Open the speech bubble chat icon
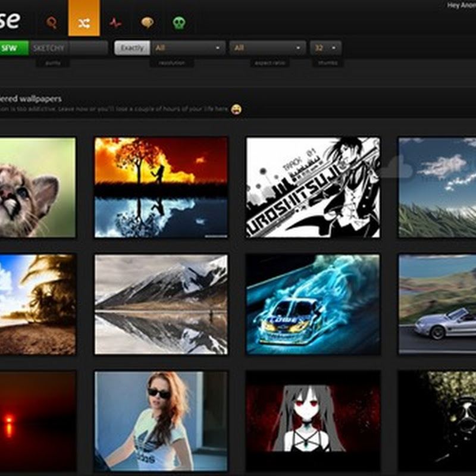This screenshot has width=476, height=476. [x=148, y=23]
